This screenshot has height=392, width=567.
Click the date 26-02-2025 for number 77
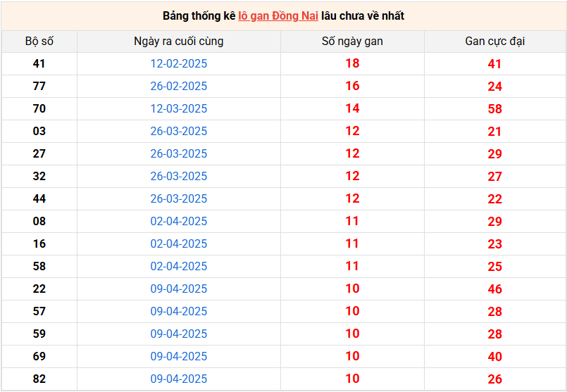tap(179, 87)
